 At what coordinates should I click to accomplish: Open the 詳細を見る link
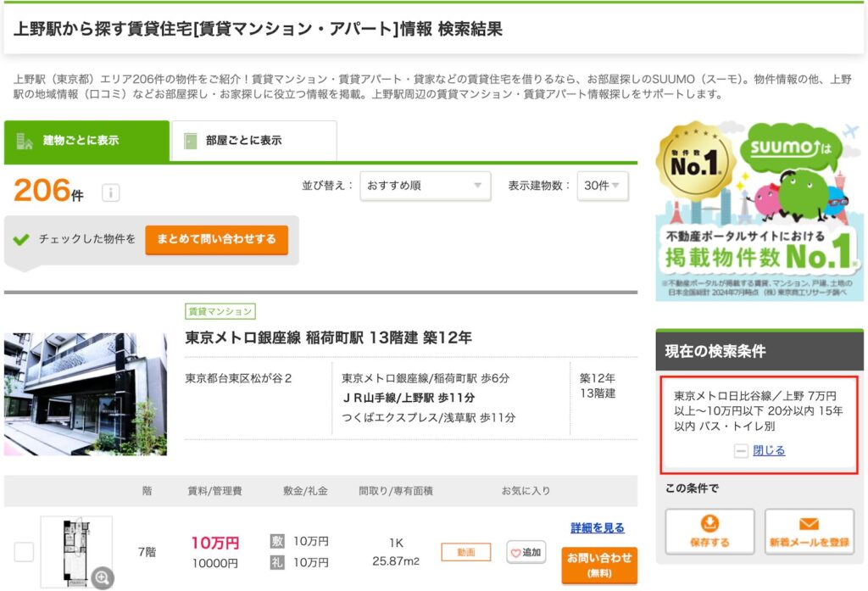point(597,527)
